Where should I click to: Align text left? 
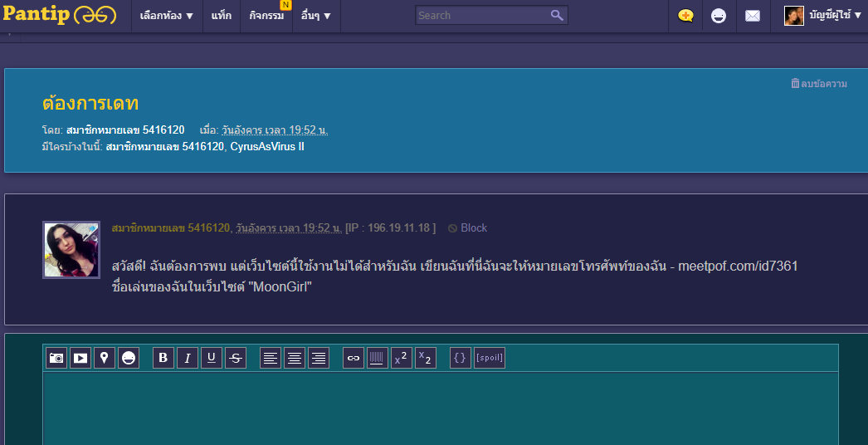coord(271,358)
